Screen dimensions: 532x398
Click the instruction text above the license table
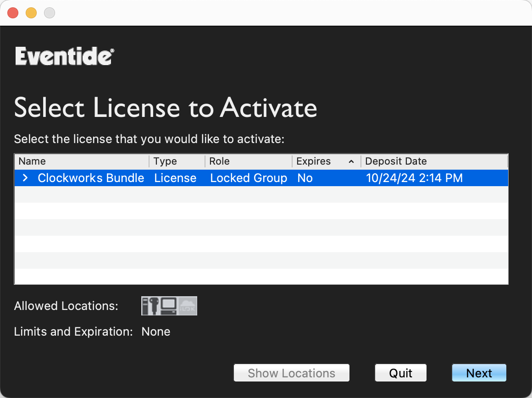pos(150,139)
